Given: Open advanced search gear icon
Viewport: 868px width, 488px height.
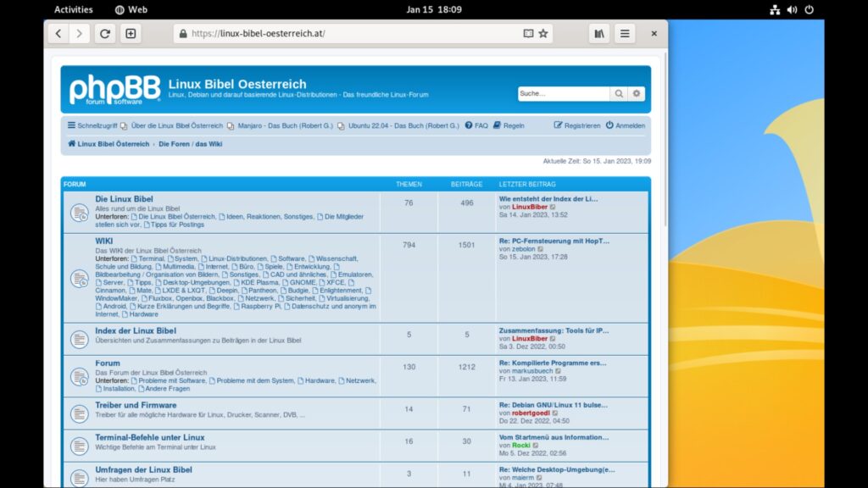Looking at the screenshot, I should coord(636,93).
